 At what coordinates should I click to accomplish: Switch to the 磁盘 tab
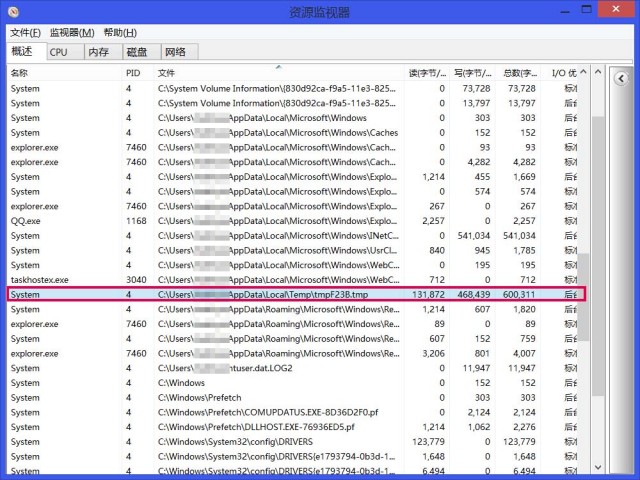[137, 52]
